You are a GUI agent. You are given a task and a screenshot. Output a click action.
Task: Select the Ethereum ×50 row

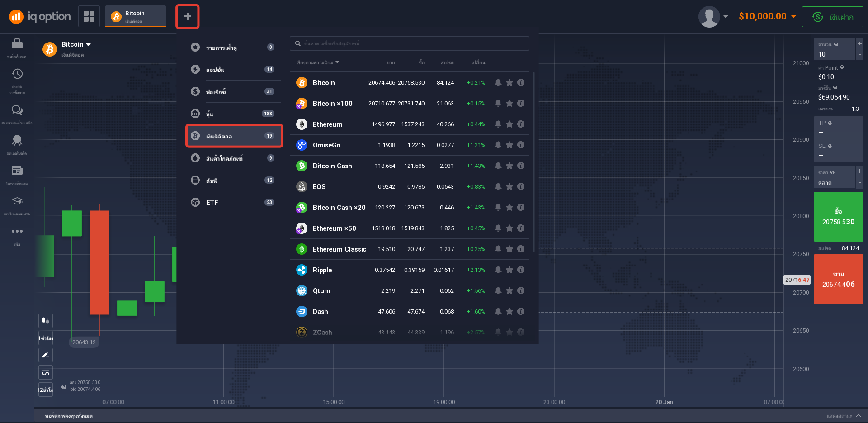click(x=410, y=228)
